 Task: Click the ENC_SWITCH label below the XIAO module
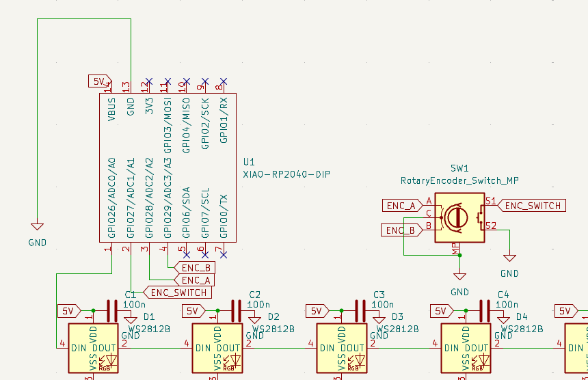(176, 293)
